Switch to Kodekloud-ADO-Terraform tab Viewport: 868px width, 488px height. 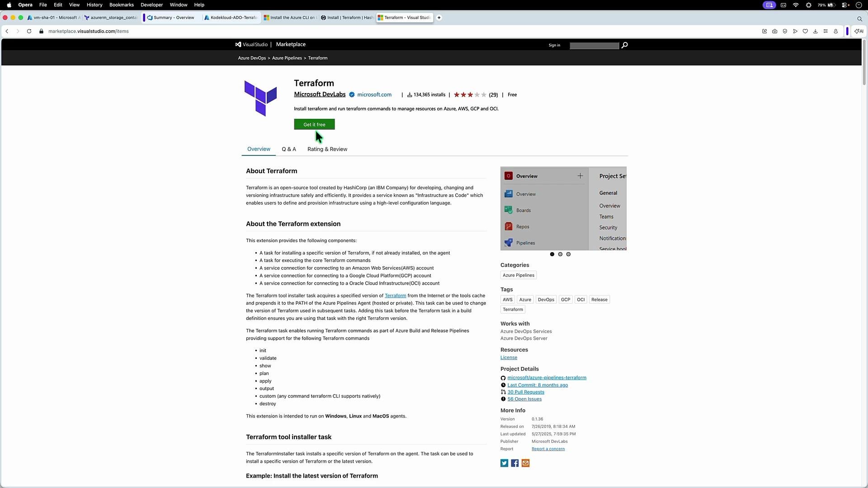click(231, 18)
